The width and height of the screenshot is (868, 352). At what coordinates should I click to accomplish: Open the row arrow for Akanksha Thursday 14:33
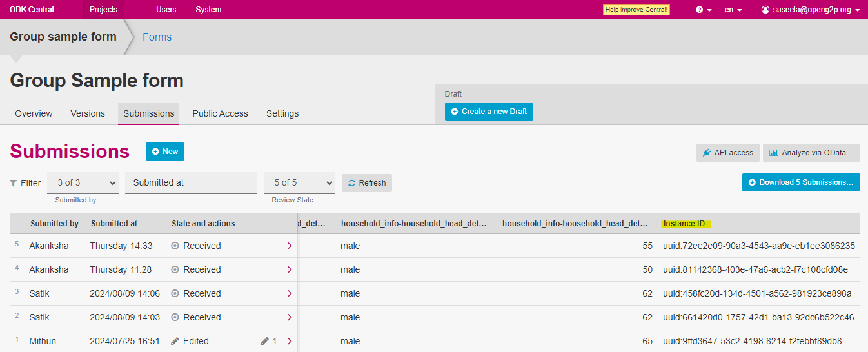pyautogui.click(x=289, y=246)
